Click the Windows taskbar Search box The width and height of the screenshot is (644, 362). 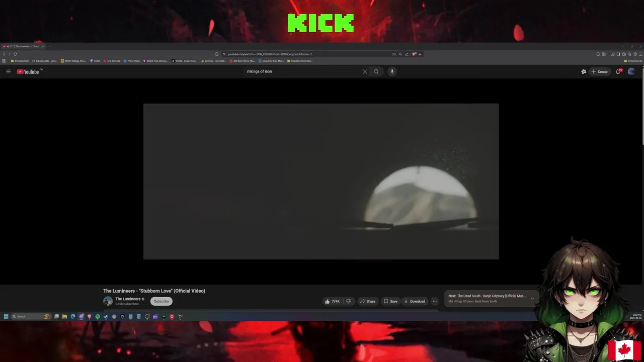pos(31,316)
